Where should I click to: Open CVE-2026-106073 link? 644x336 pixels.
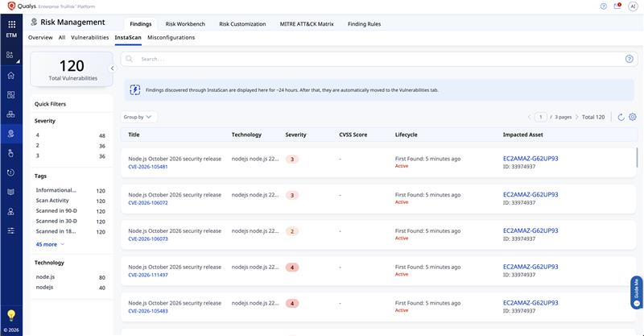pos(148,239)
